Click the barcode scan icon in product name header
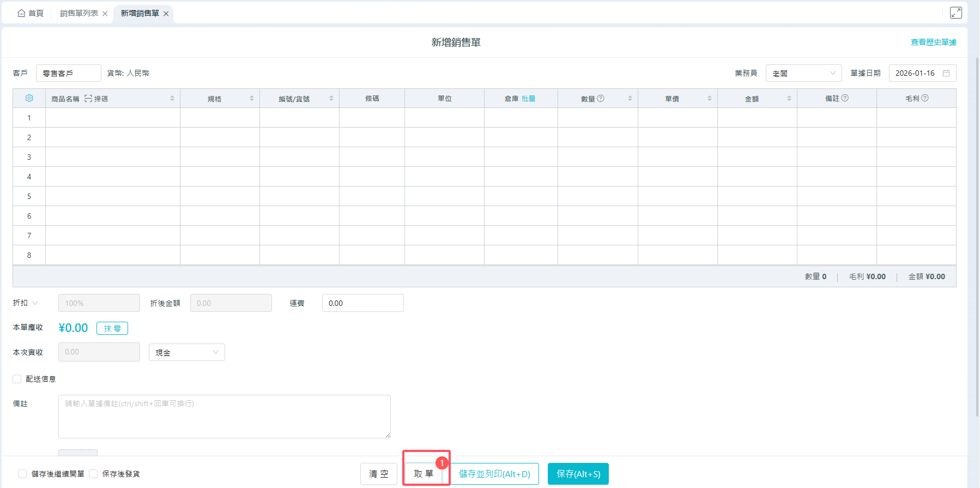This screenshot has height=488, width=980. 88,99
